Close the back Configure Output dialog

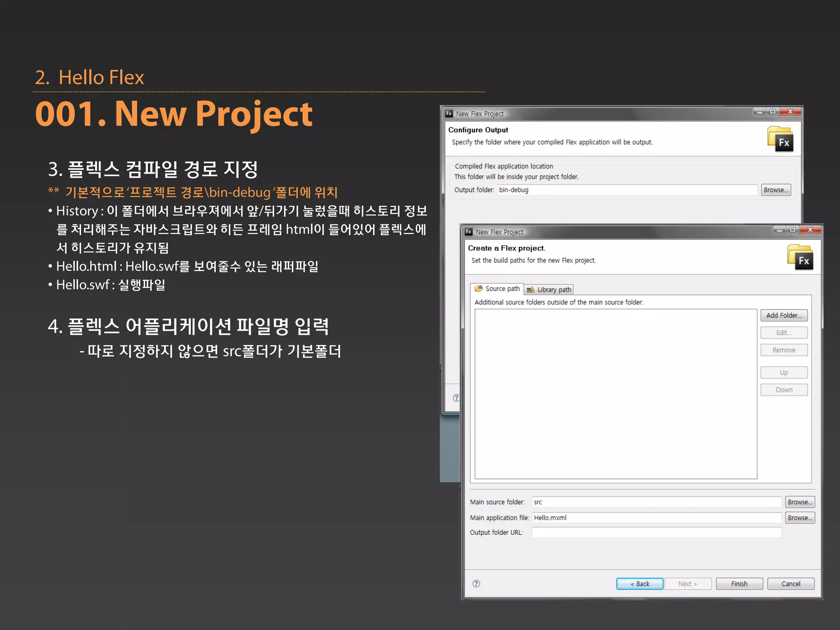(790, 112)
